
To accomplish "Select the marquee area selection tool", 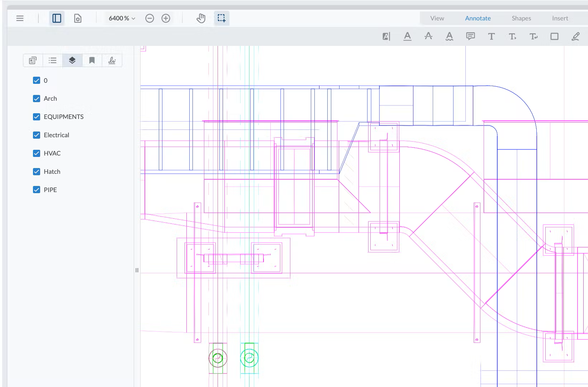I will [x=222, y=18].
